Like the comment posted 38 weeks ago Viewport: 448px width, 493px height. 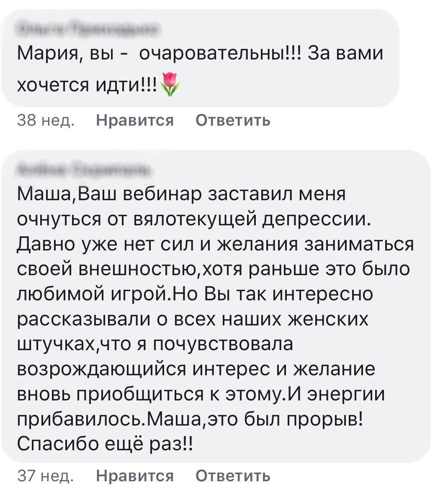(x=135, y=121)
